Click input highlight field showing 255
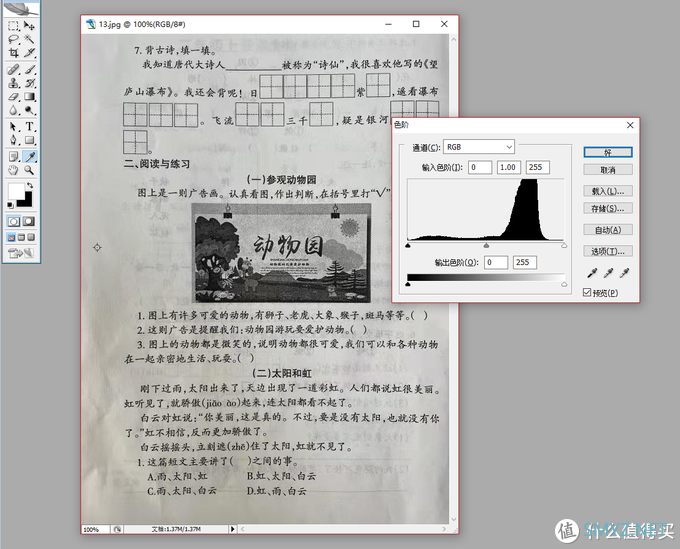Image resolution: width=680 pixels, height=549 pixels. click(x=538, y=167)
